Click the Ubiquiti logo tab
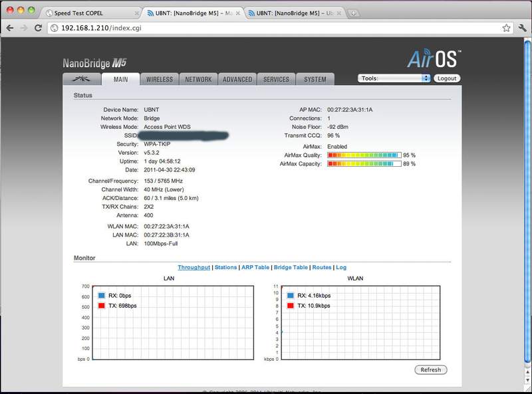 pyautogui.click(x=81, y=79)
